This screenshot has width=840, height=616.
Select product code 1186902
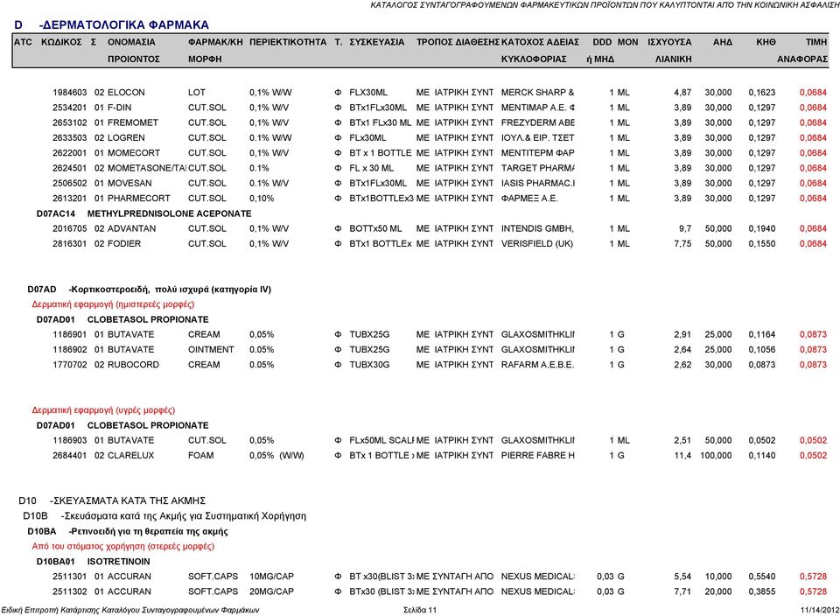click(x=70, y=350)
